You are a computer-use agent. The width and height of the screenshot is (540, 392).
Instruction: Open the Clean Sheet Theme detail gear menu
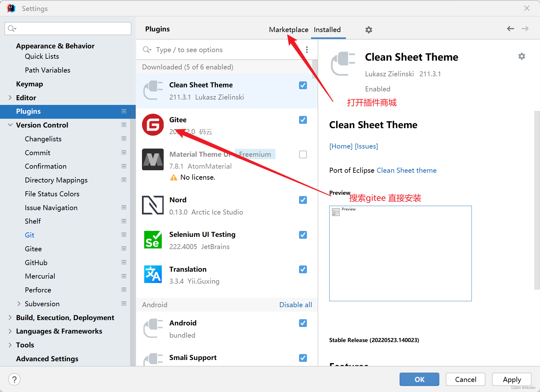(521, 56)
